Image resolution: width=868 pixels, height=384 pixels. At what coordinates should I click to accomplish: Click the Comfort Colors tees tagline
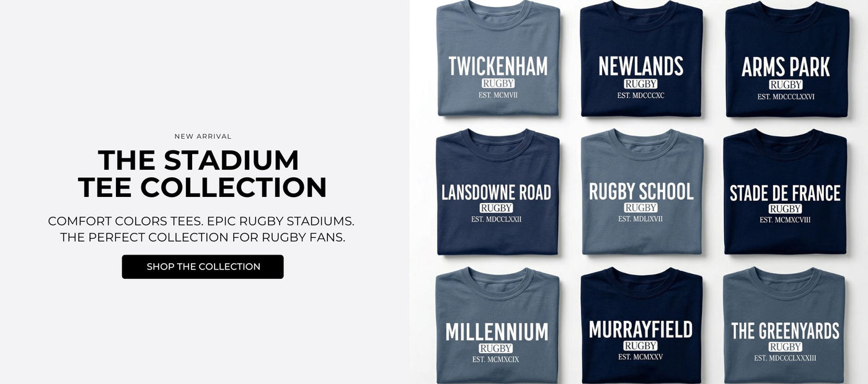pos(202,229)
